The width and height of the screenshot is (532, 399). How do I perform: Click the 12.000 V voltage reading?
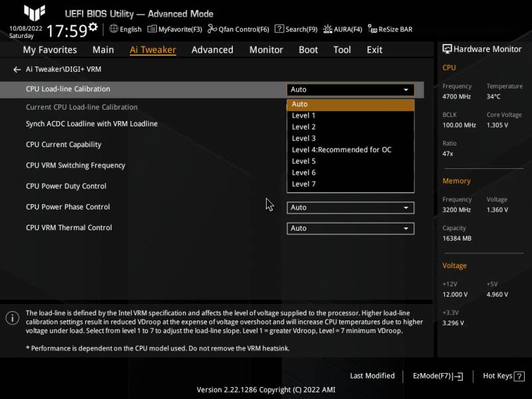click(x=455, y=295)
